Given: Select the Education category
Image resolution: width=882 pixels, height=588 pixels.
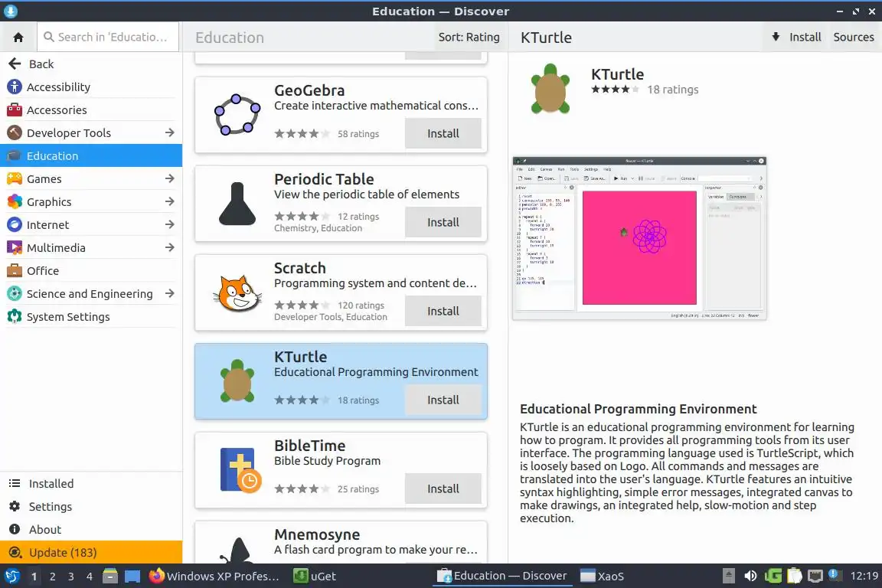Looking at the screenshot, I should coord(91,156).
